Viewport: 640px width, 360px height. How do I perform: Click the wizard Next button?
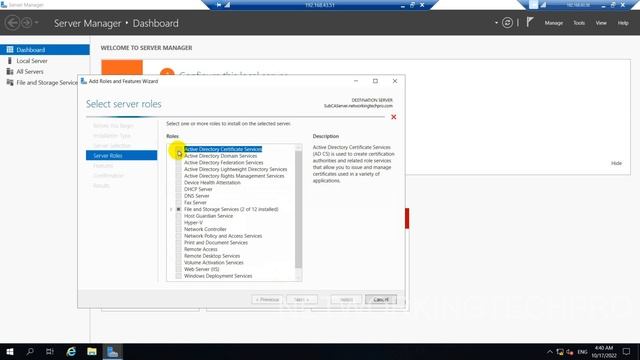(x=302, y=300)
